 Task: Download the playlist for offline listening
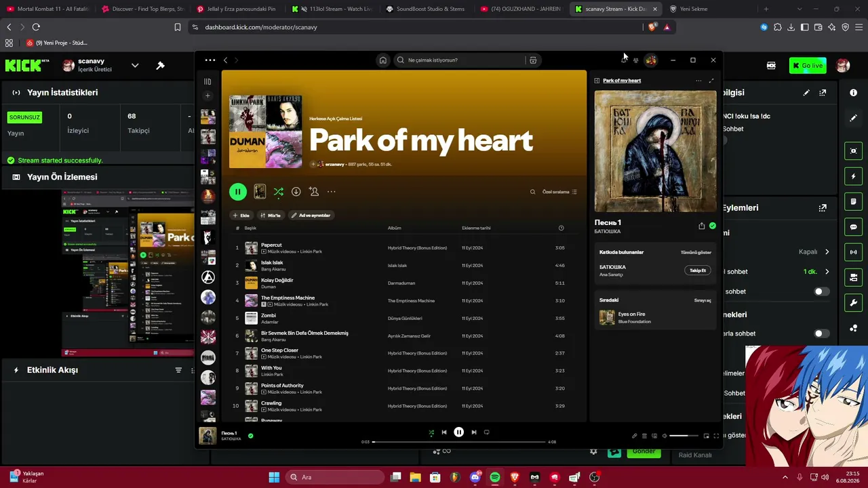[x=296, y=192]
